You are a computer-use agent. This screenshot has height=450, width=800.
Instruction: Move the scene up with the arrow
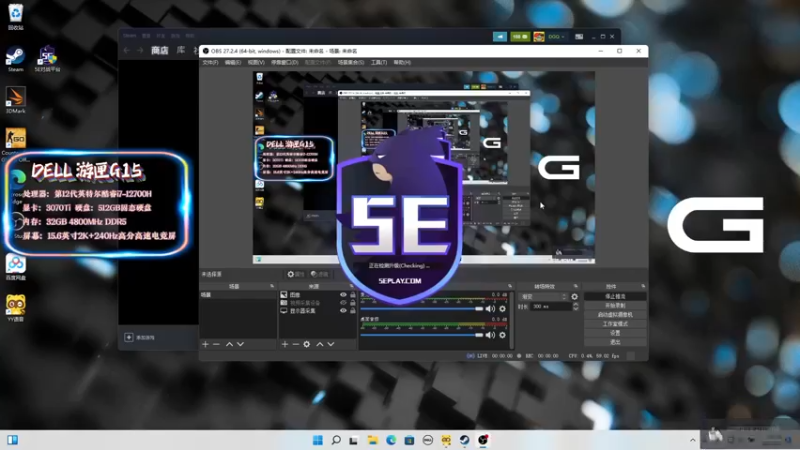pyautogui.click(x=229, y=344)
